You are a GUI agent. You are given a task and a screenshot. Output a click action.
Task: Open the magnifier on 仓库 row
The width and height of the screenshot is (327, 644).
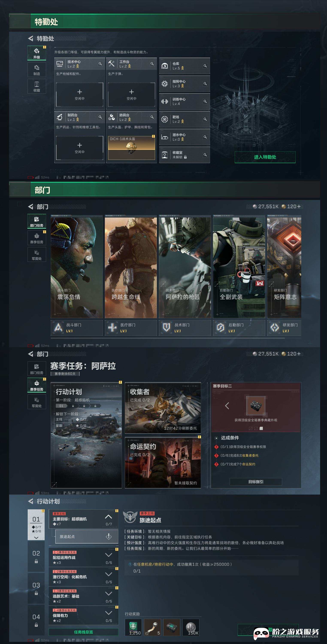coord(205,66)
